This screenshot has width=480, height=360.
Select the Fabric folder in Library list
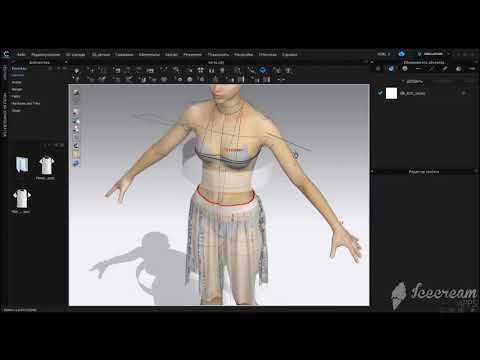(x=16, y=96)
